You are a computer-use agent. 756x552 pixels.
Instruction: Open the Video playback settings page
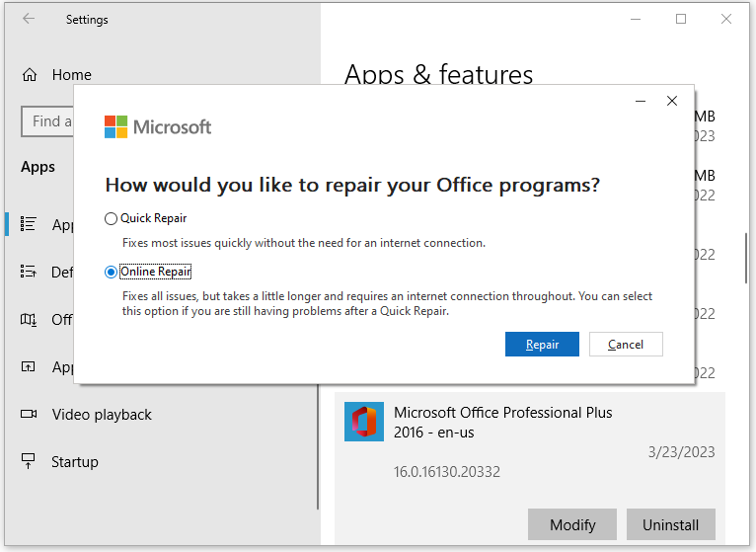102,415
